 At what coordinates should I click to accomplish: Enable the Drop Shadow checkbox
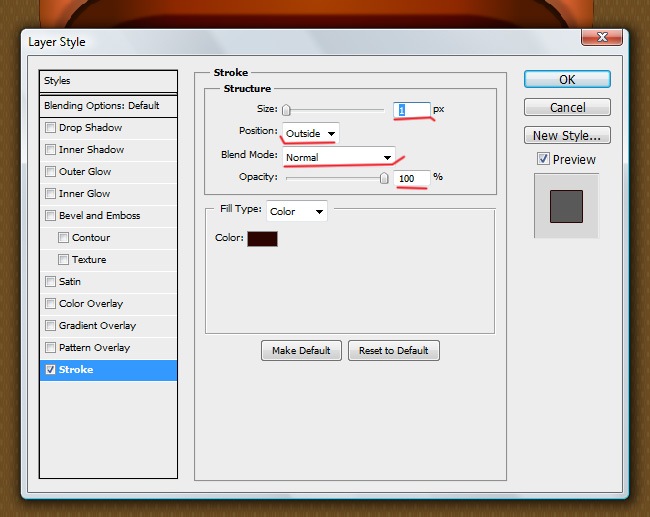point(51,128)
